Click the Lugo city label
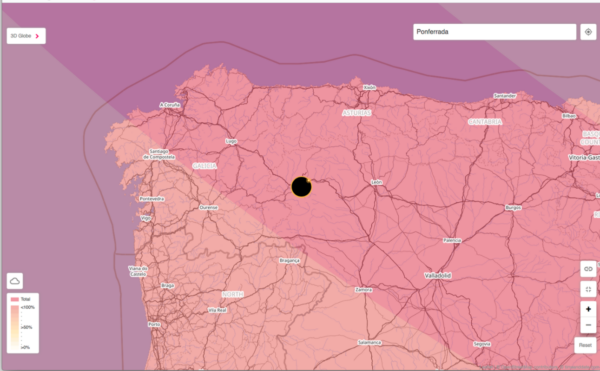 click(231, 141)
